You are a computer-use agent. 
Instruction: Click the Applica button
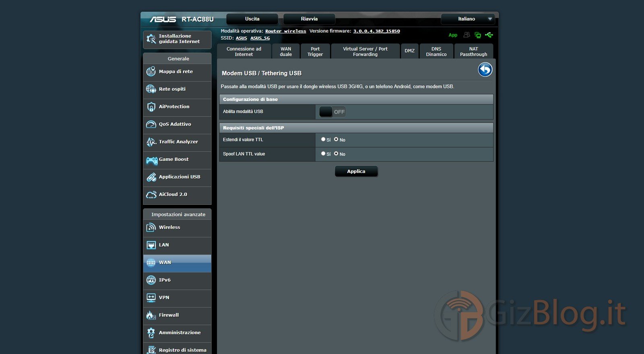coord(356,171)
